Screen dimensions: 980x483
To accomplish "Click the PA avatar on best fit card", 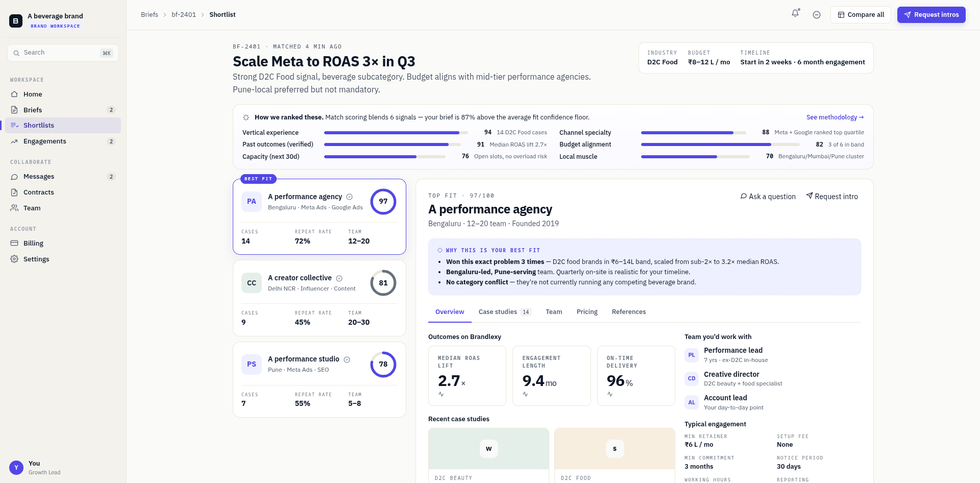I will point(252,202).
